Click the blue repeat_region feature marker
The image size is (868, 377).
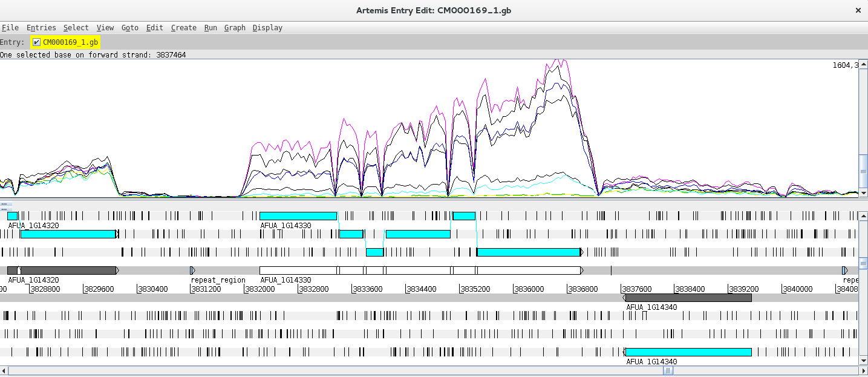192,270
